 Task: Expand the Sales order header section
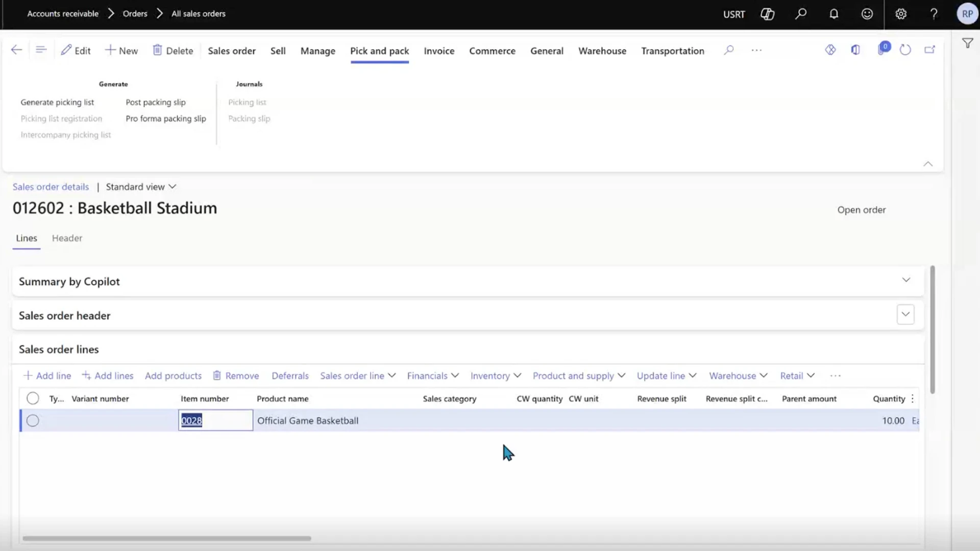[905, 314]
